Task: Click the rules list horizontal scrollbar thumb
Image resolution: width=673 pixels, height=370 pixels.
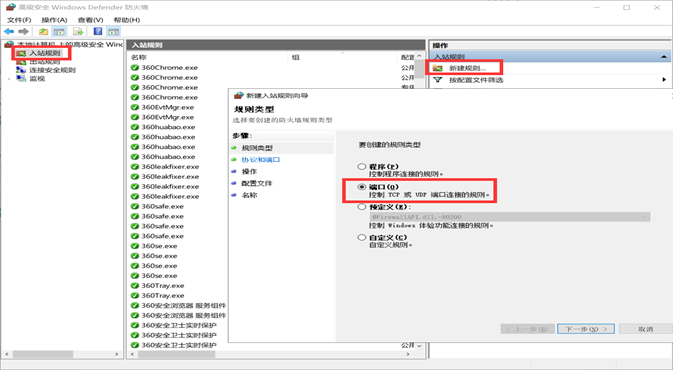Action: click(176, 355)
